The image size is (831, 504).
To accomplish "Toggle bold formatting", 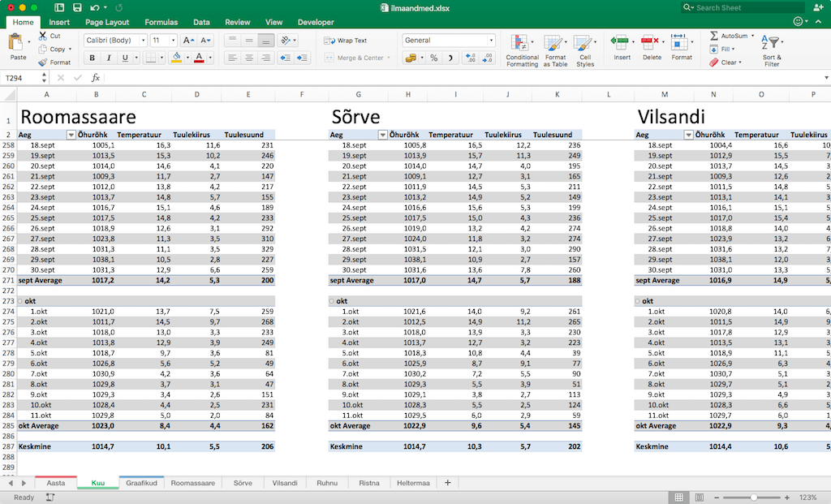I will pyautogui.click(x=93, y=58).
